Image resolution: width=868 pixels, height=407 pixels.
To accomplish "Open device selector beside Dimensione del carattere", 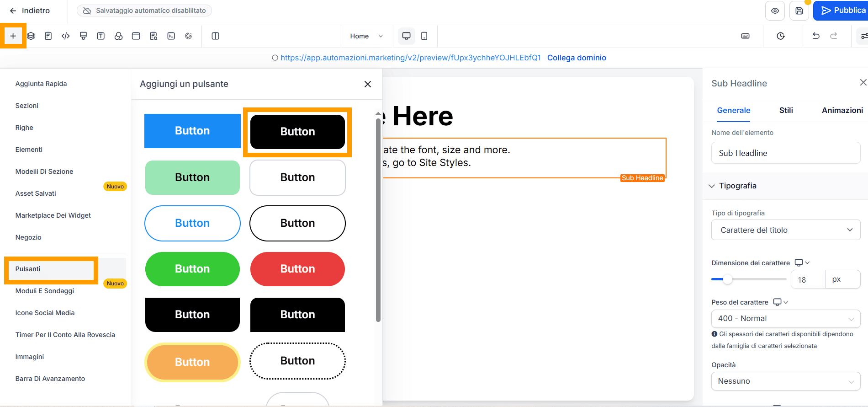I will point(802,263).
